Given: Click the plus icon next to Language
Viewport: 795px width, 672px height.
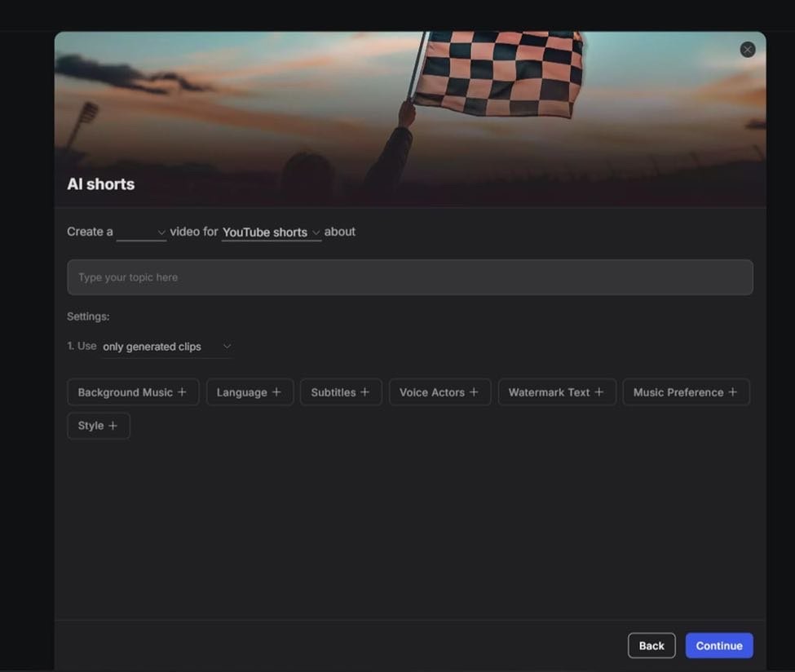Looking at the screenshot, I should tap(276, 392).
